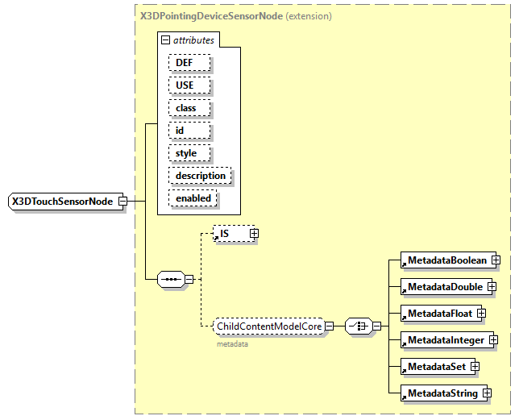The image size is (519, 420).
Task: Click MetadataDouble reference arrow icon
Action: (404, 291)
